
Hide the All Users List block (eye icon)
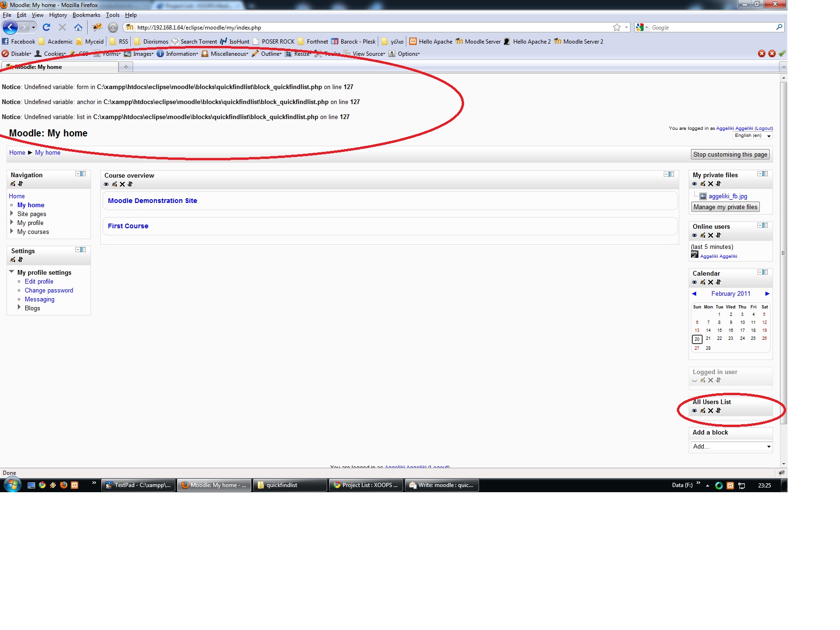695,411
